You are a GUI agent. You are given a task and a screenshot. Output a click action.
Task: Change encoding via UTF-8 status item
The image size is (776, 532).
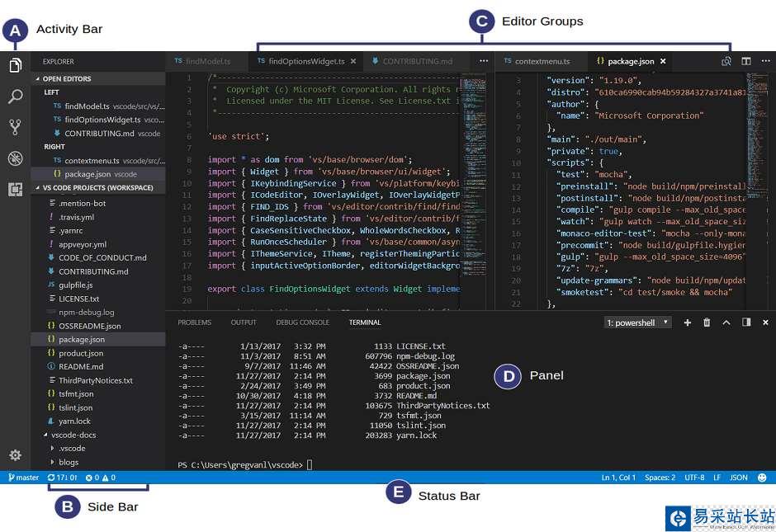click(x=694, y=478)
